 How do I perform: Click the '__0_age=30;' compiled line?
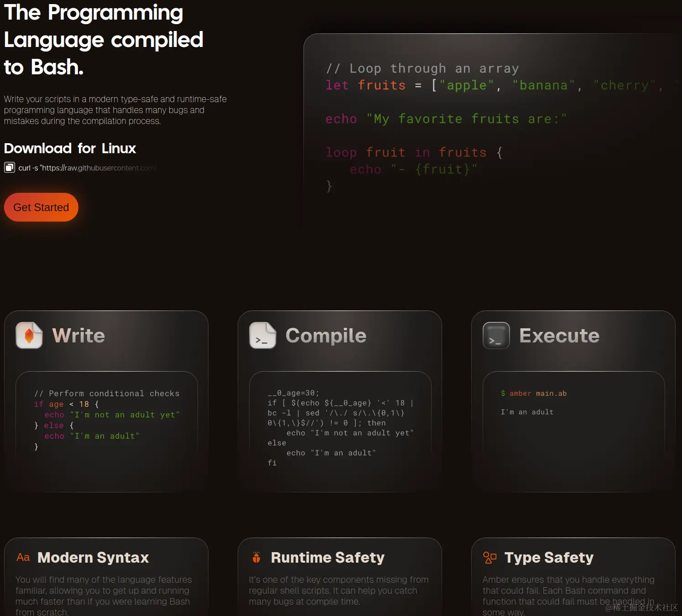pyautogui.click(x=293, y=393)
